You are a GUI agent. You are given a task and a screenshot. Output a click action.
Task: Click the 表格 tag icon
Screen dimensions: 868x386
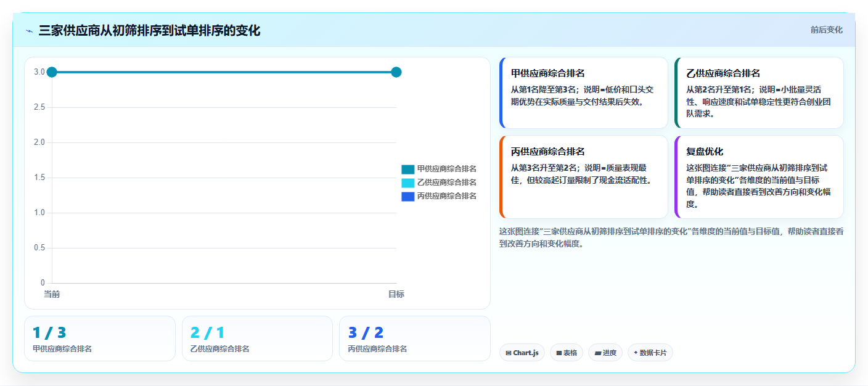[x=559, y=353]
